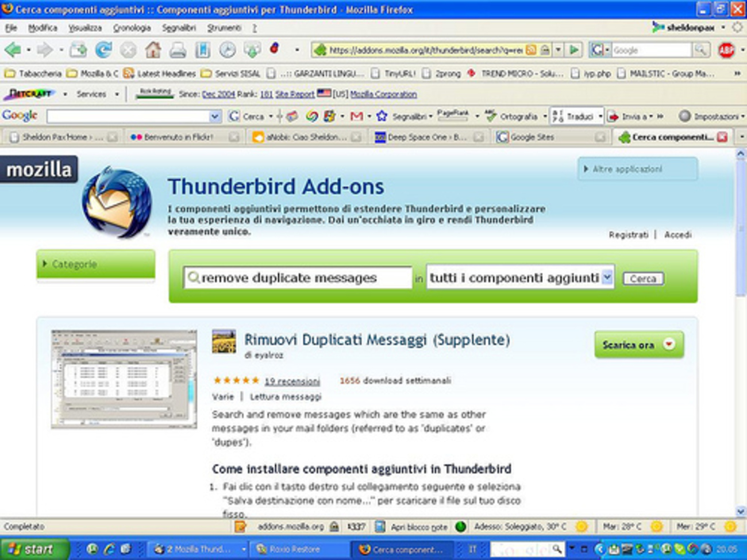Screen dimensions: 747x560
Task: Open the History clock icon in toolbar
Action: pyautogui.click(x=228, y=51)
